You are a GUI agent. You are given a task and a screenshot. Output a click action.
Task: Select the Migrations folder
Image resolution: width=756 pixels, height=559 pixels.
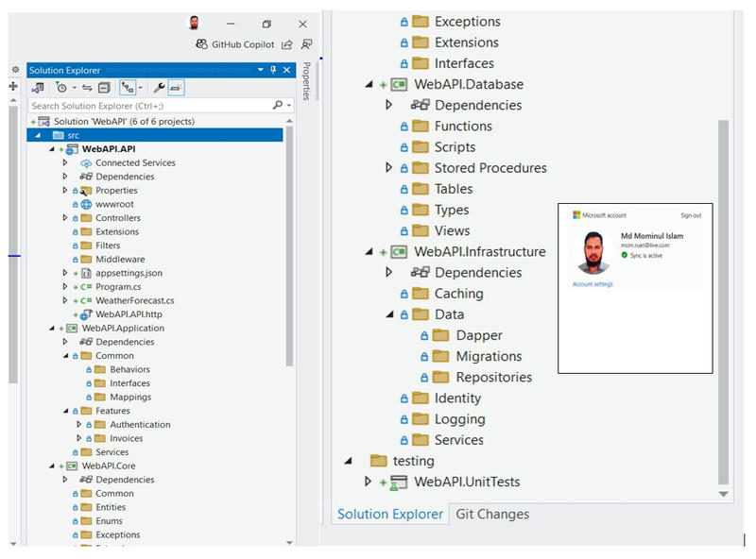[x=489, y=357]
